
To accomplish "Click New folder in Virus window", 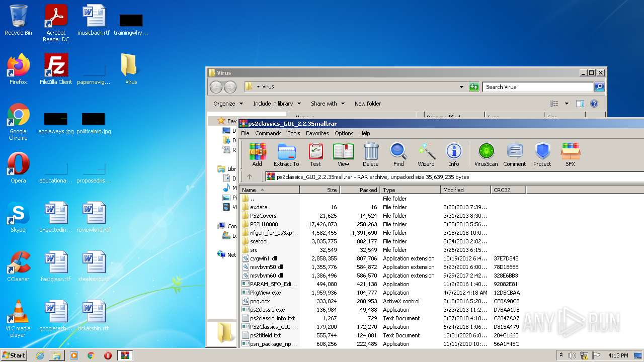I will pos(368,104).
